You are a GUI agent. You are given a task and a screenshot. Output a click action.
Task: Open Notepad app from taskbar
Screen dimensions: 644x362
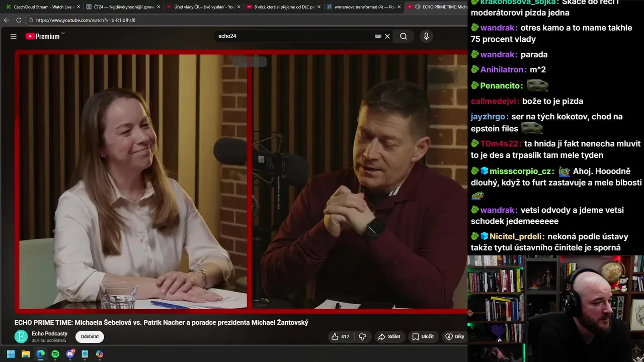[x=85, y=354]
